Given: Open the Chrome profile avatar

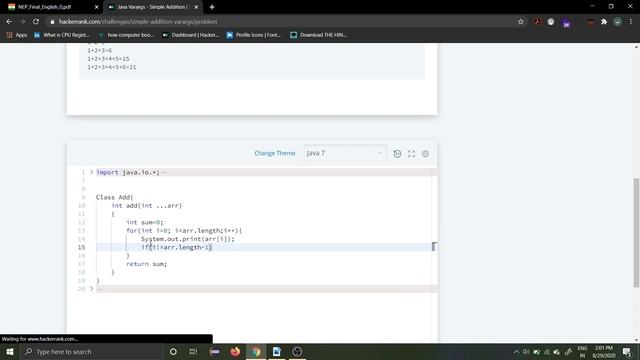Looking at the screenshot, I should (618, 22).
